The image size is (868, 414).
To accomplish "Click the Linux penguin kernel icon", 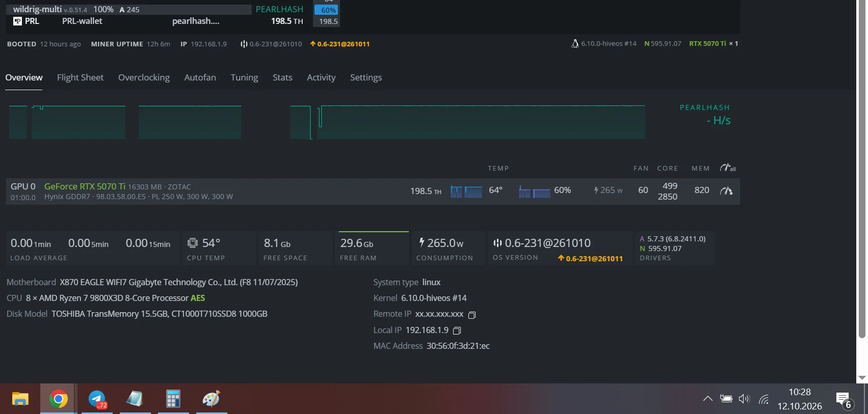I will tap(575, 44).
